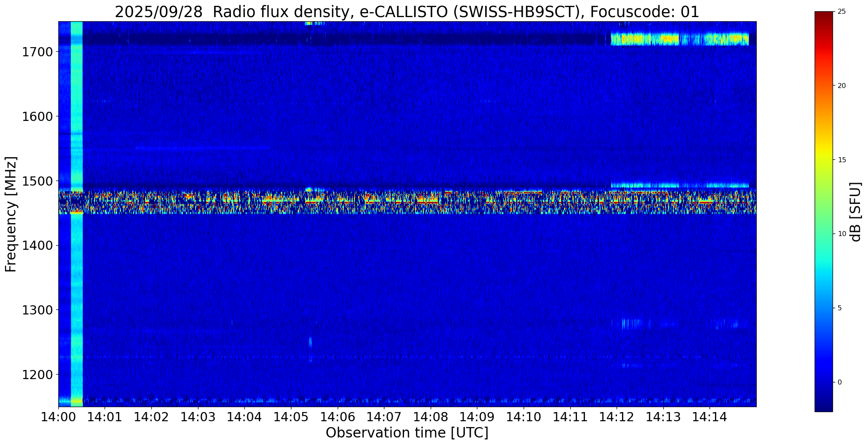Click the 14:01 time tick label
This screenshot has height=445, width=868.
click(x=105, y=417)
